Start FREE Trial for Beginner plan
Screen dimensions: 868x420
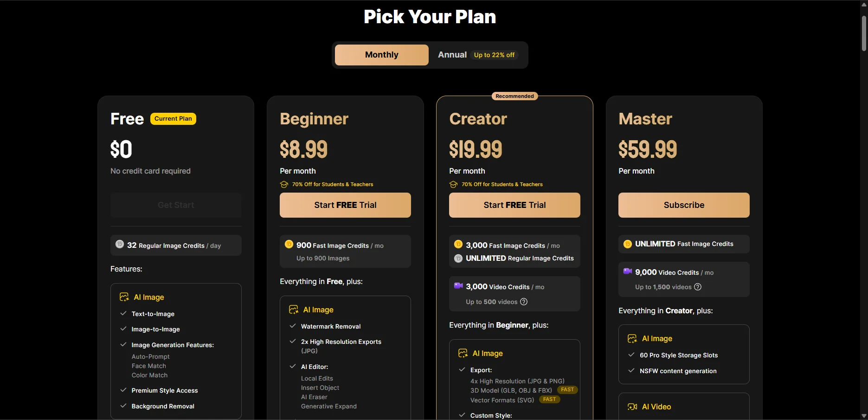345,205
